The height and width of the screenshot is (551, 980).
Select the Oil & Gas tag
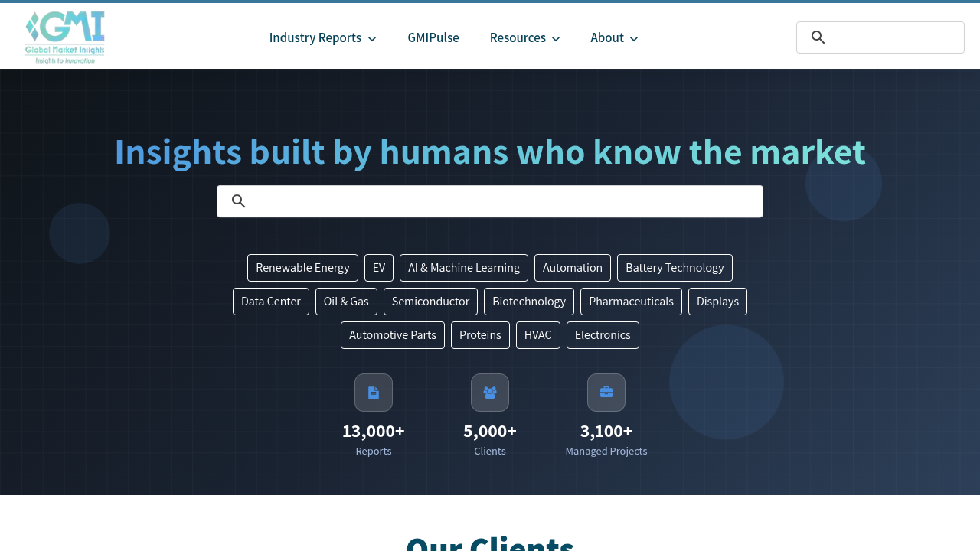tap(346, 302)
